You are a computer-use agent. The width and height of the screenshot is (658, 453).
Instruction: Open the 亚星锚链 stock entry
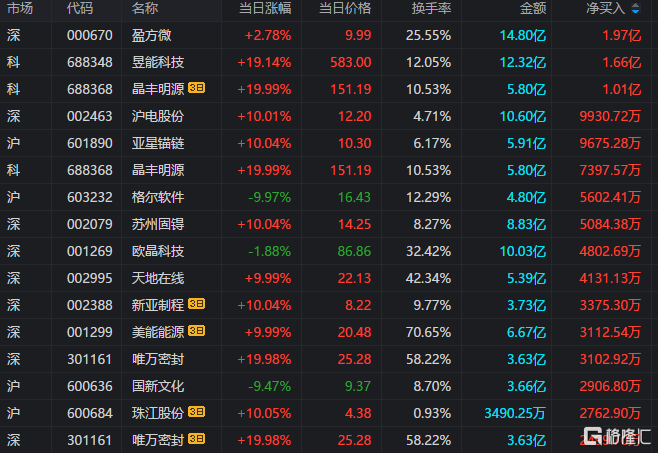coord(158,143)
